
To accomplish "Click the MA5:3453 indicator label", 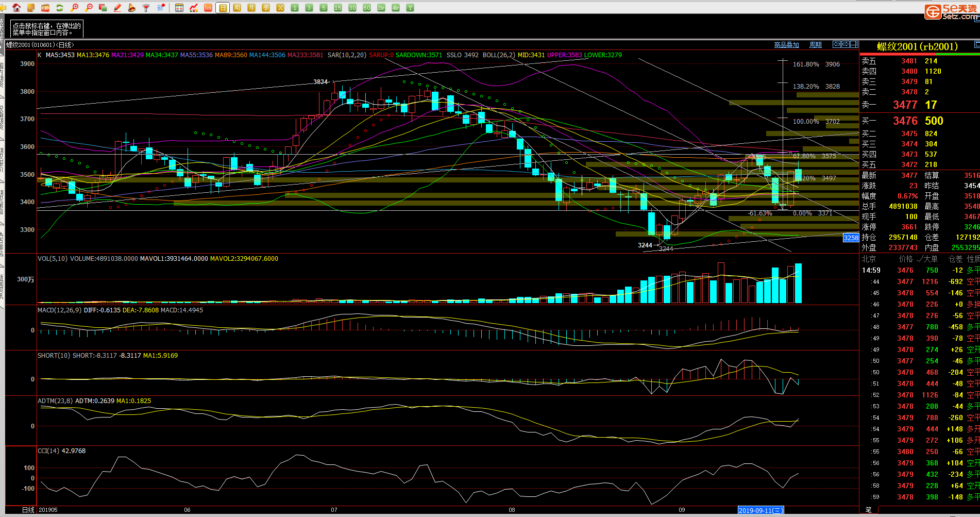I will tap(60, 55).
